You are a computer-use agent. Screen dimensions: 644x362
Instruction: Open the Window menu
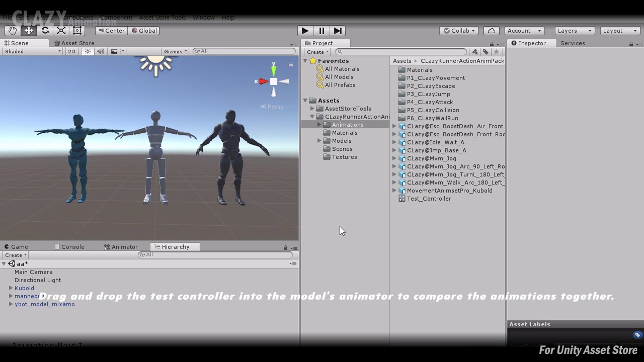click(x=204, y=18)
